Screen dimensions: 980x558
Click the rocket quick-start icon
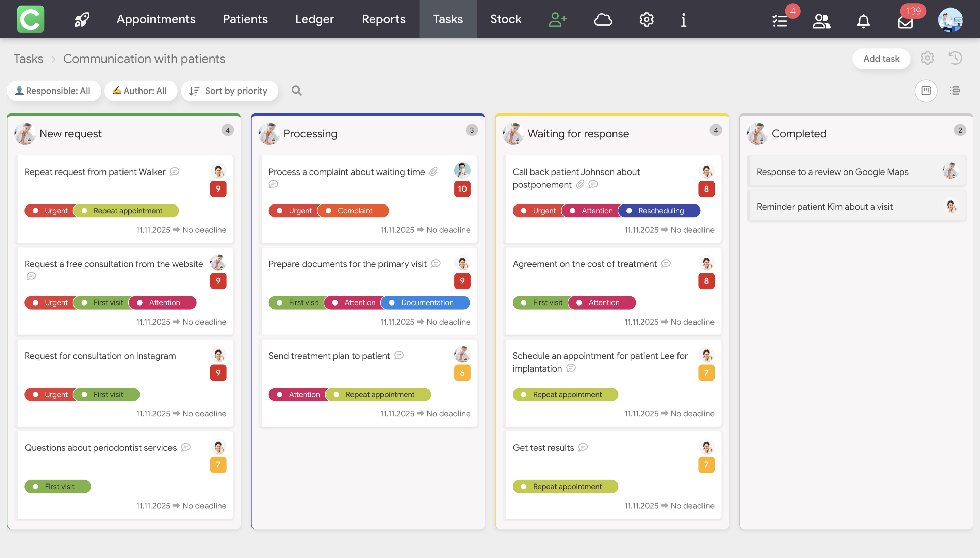82,19
